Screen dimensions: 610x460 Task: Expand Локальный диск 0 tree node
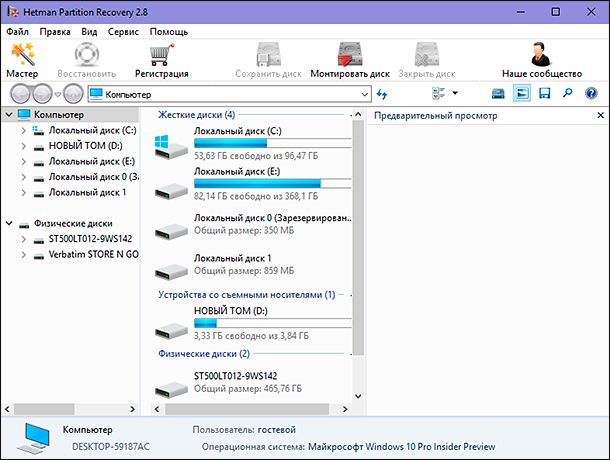[x=24, y=177]
